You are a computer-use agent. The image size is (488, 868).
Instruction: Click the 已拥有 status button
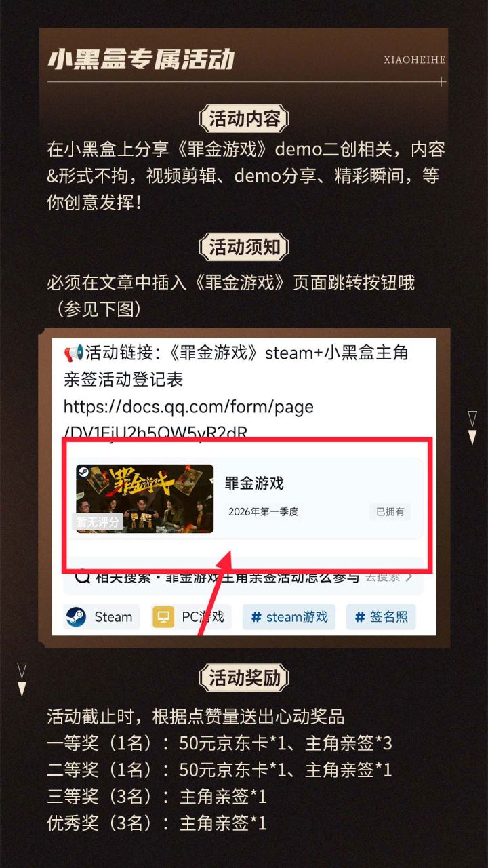pyautogui.click(x=390, y=511)
